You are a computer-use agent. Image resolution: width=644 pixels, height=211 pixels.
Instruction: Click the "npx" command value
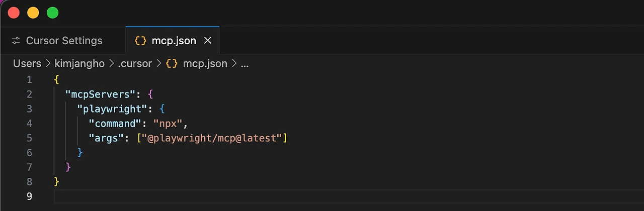[x=168, y=123]
